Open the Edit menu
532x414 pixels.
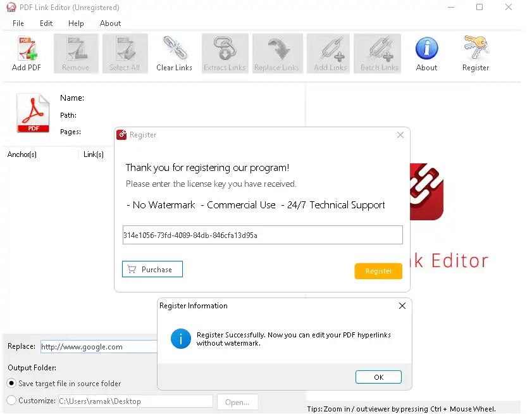46,23
